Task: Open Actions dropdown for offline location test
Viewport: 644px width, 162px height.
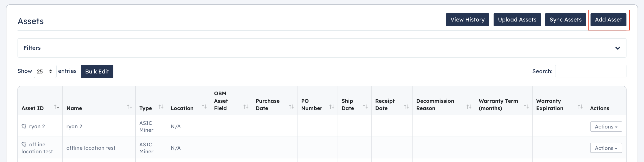Action: (x=606, y=148)
